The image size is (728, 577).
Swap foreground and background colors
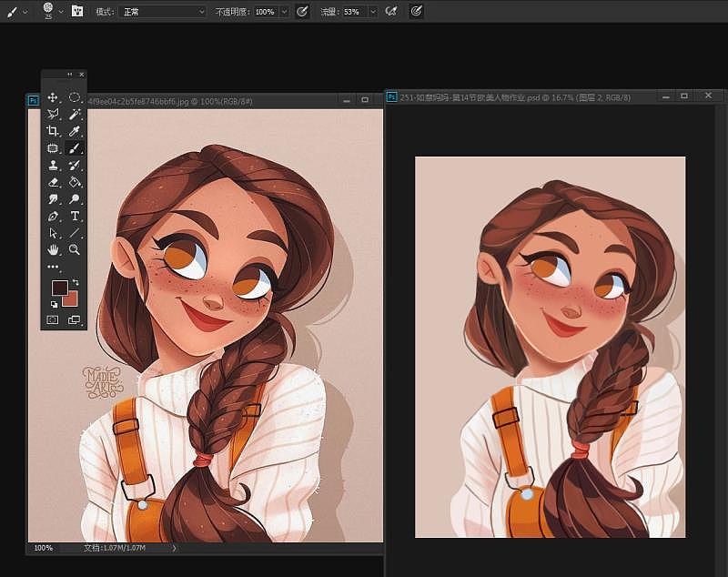(x=76, y=282)
